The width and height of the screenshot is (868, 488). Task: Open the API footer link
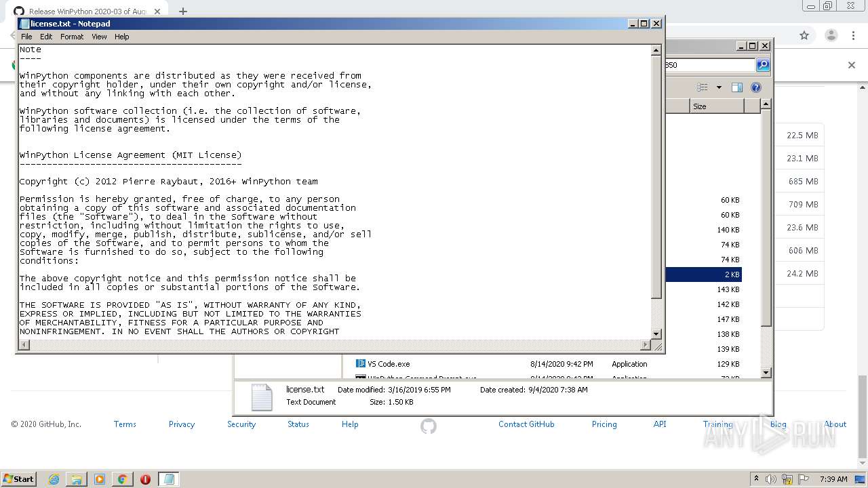660,424
